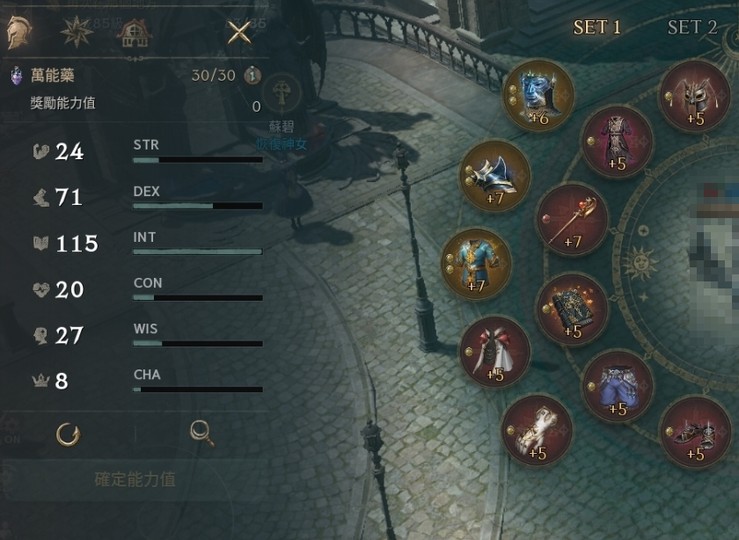Click the 萬能藥 potion icon
The height and width of the screenshot is (540, 739).
[x=16, y=75]
